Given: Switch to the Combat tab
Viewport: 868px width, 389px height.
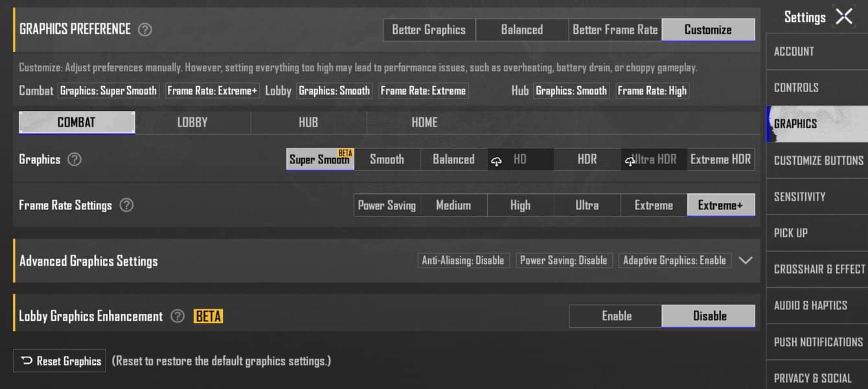Looking at the screenshot, I should tap(77, 123).
